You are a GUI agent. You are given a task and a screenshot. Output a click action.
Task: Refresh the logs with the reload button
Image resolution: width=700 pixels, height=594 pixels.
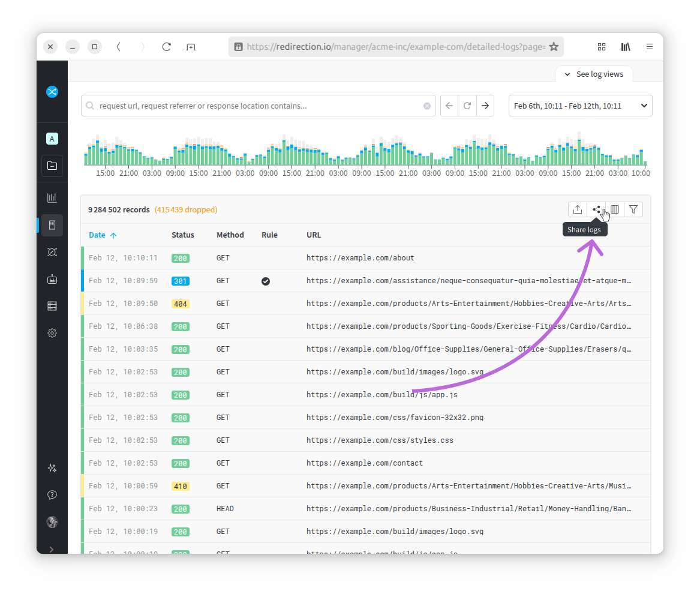(467, 106)
